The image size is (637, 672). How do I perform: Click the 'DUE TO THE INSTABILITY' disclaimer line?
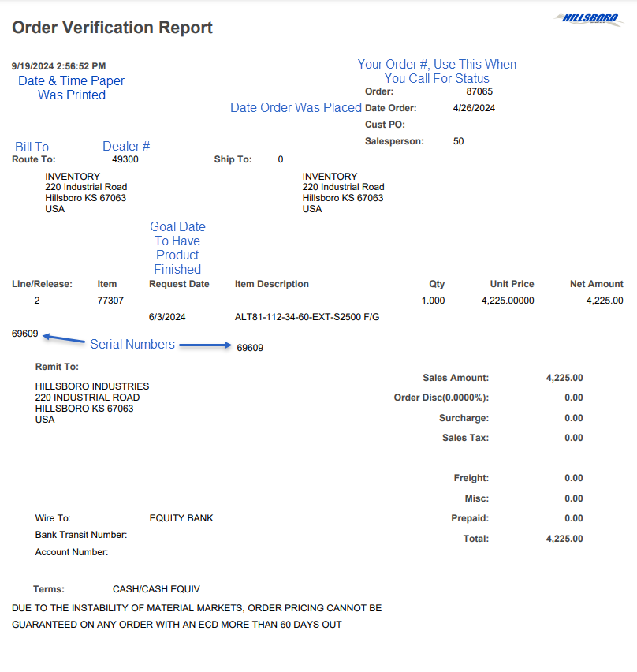(x=196, y=609)
